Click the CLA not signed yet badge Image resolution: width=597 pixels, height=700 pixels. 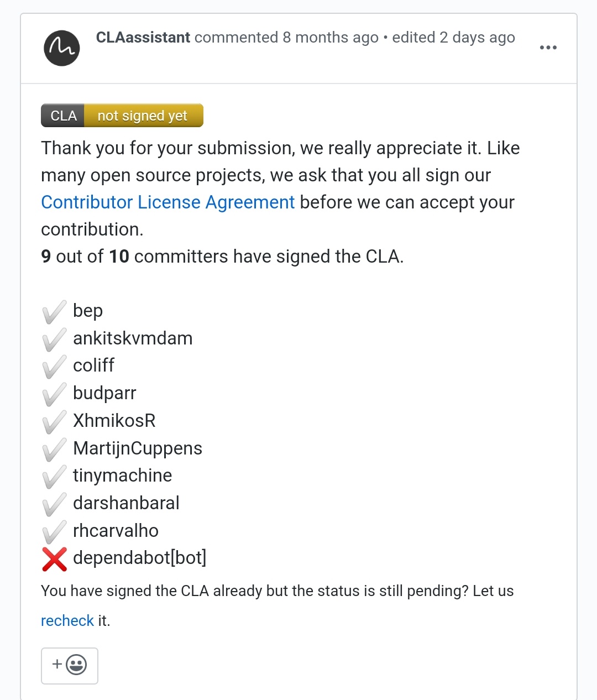(122, 116)
